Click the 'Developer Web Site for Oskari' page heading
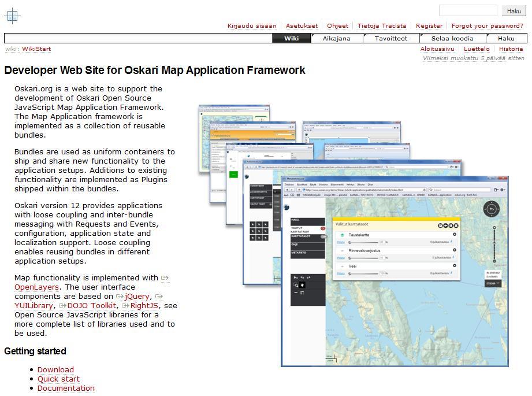 pos(155,70)
